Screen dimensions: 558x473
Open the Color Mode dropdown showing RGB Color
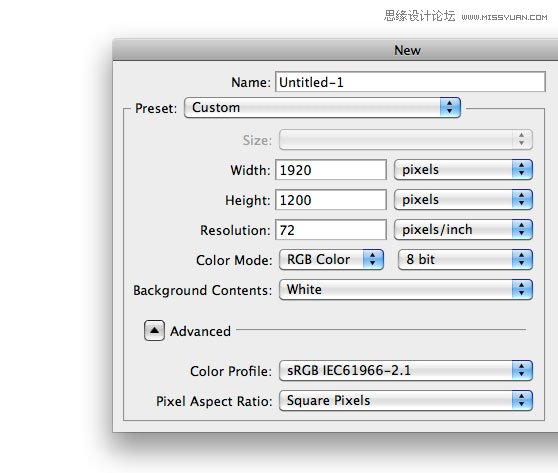[x=331, y=259]
